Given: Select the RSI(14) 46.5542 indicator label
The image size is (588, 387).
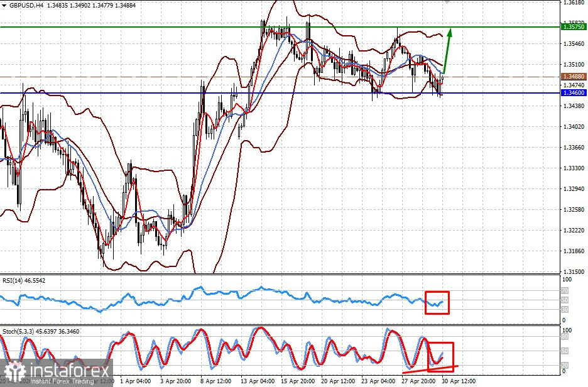Looking at the screenshot, I should point(24,280).
